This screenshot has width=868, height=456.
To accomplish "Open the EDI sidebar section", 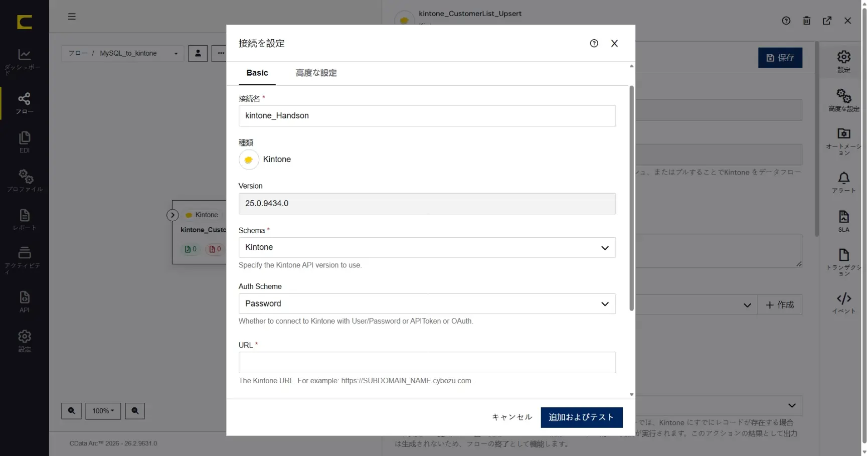I will point(24,142).
